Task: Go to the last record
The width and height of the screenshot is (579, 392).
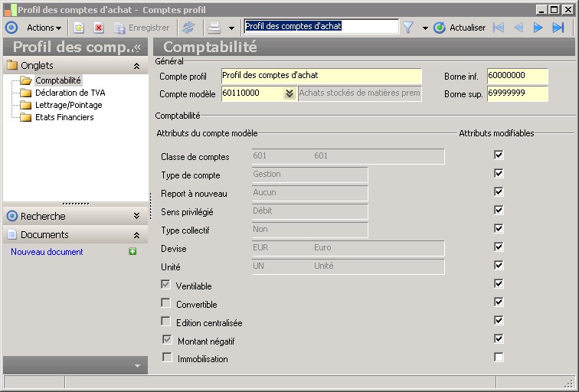Action: click(x=558, y=28)
